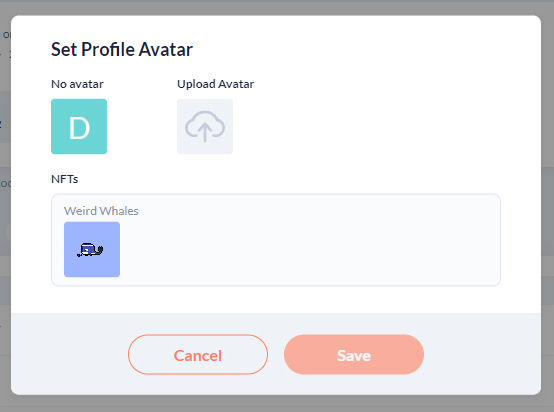Image resolution: width=554 pixels, height=412 pixels.
Task: Click the "Set Profile Avatar" title
Action: click(122, 49)
